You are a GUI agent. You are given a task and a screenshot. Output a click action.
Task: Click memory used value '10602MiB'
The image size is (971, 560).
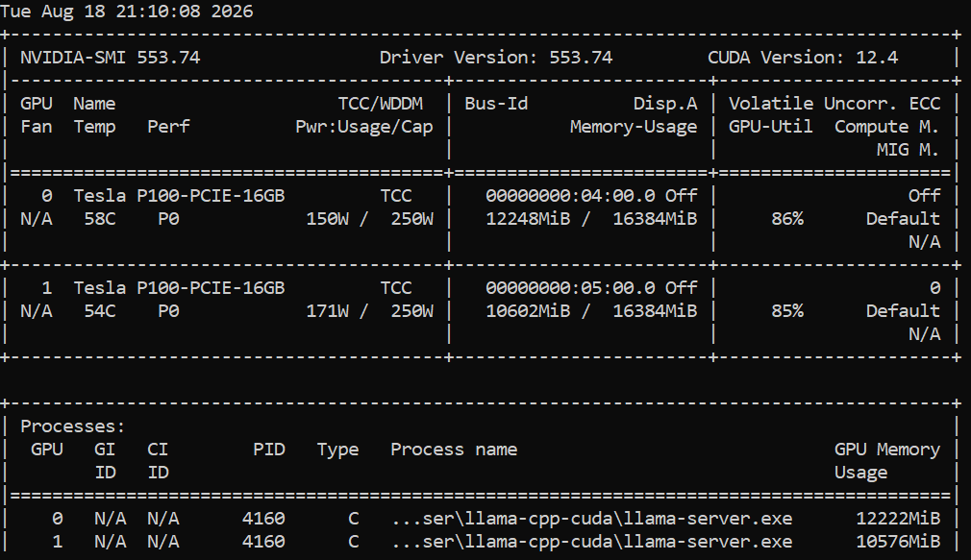point(528,311)
